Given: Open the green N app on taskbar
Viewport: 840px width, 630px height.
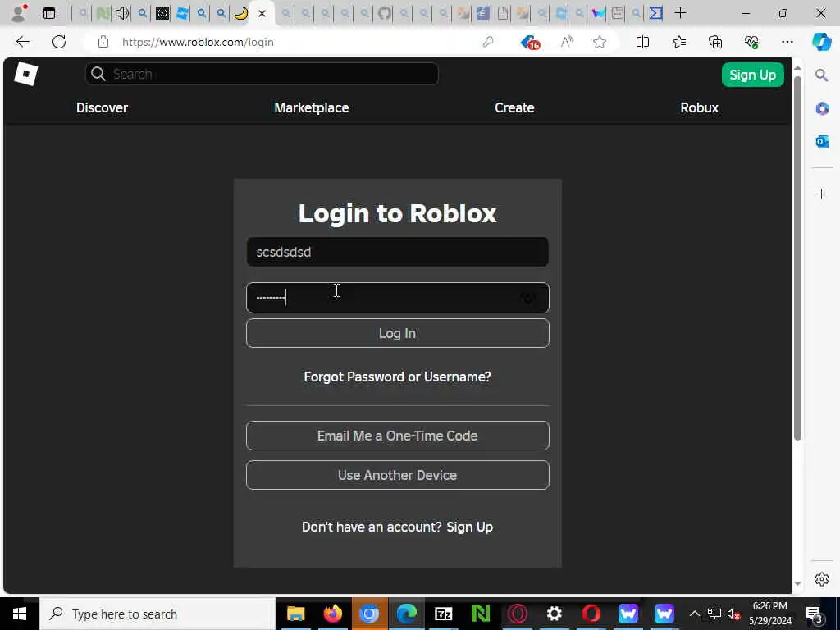Looking at the screenshot, I should click(481, 614).
